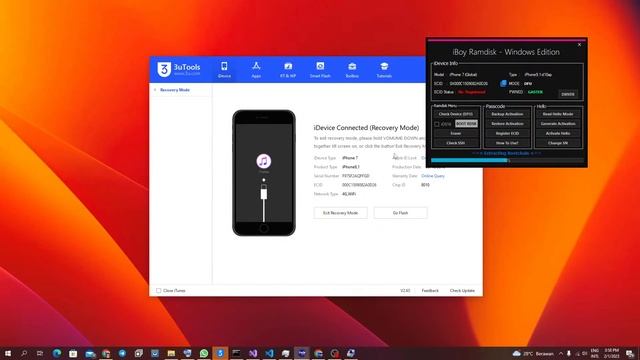The height and width of the screenshot is (360, 640).
Task: Click Change SN button
Action: (x=558, y=143)
